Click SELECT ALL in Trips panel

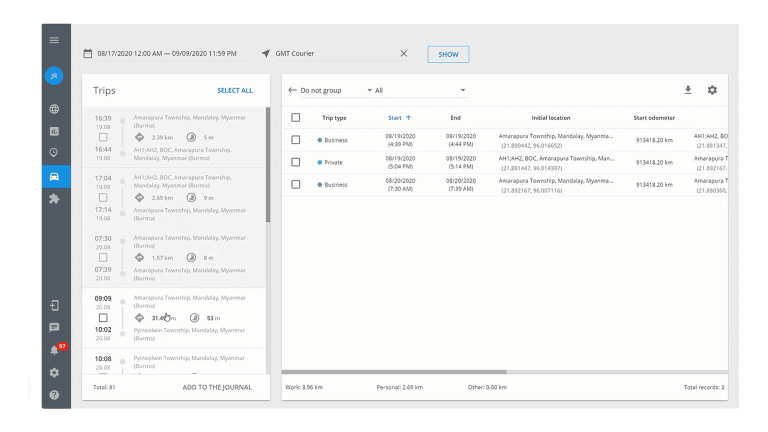point(234,90)
